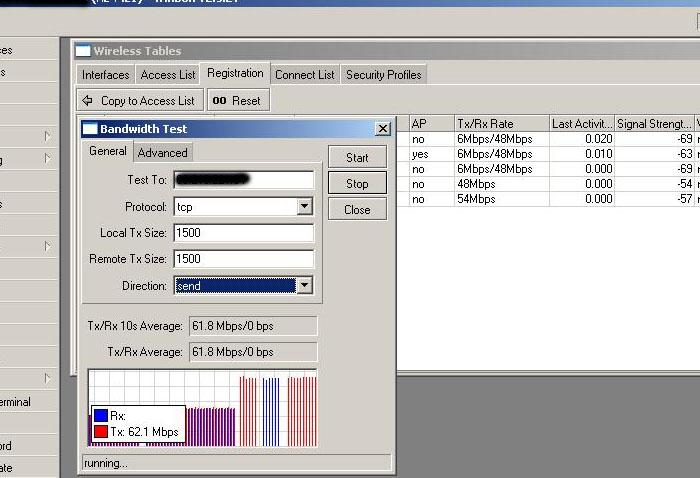Stop the running bandwidth test
The width and height of the screenshot is (700, 478).
coord(357,184)
